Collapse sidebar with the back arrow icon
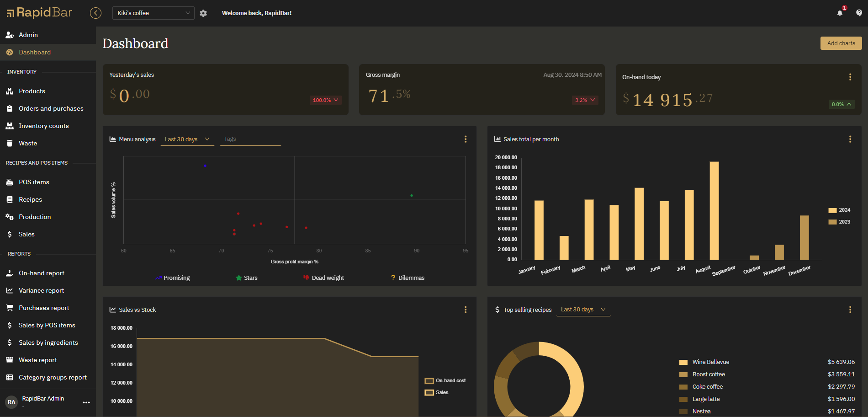The image size is (868, 417). pyautogui.click(x=95, y=13)
